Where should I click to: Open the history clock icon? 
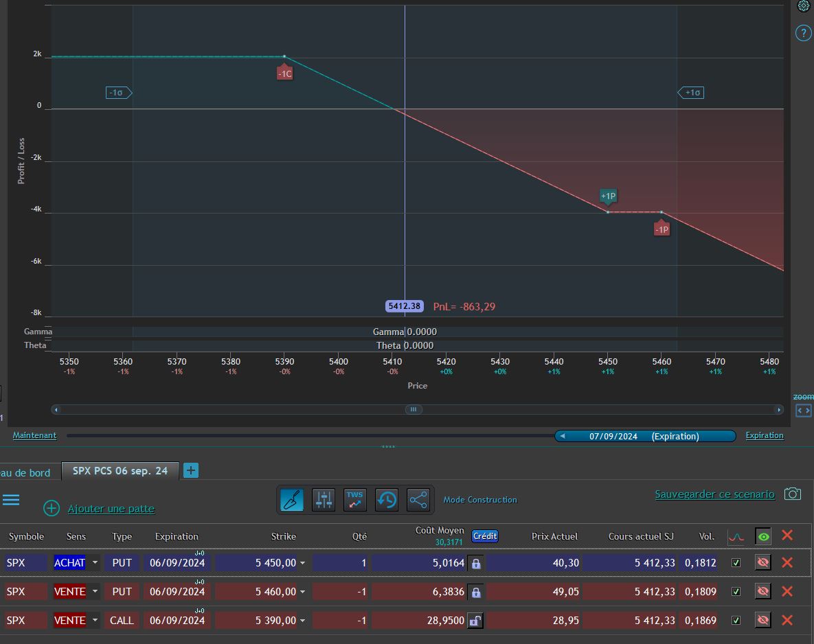[387, 500]
